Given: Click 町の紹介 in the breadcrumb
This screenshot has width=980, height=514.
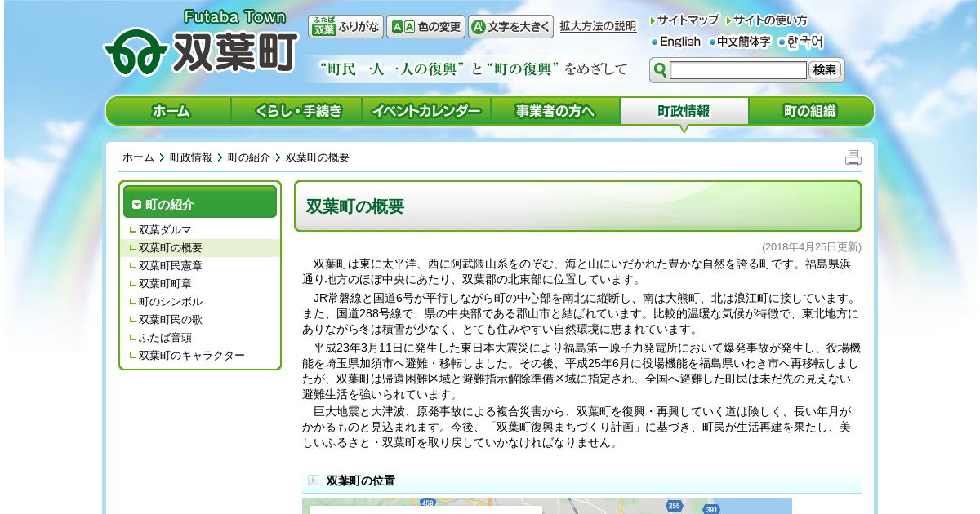Looking at the screenshot, I should (249, 157).
